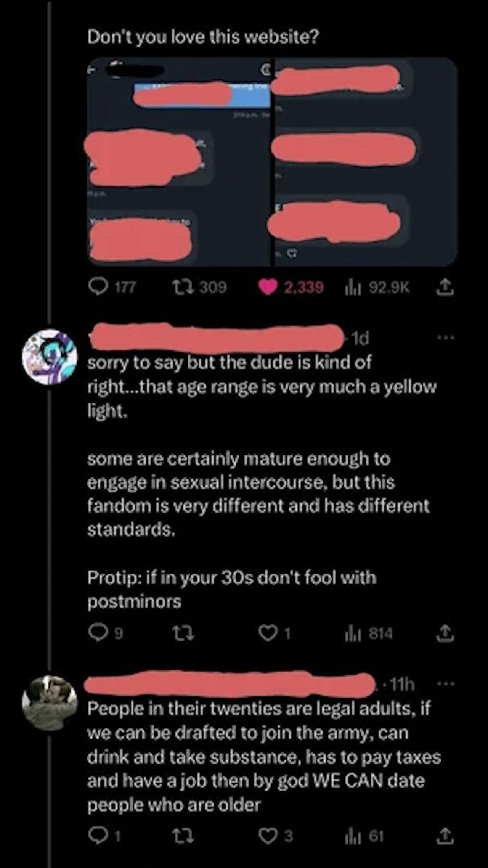
Task: Open more options on the 1d reply
Action: click(x=446, y=338)
